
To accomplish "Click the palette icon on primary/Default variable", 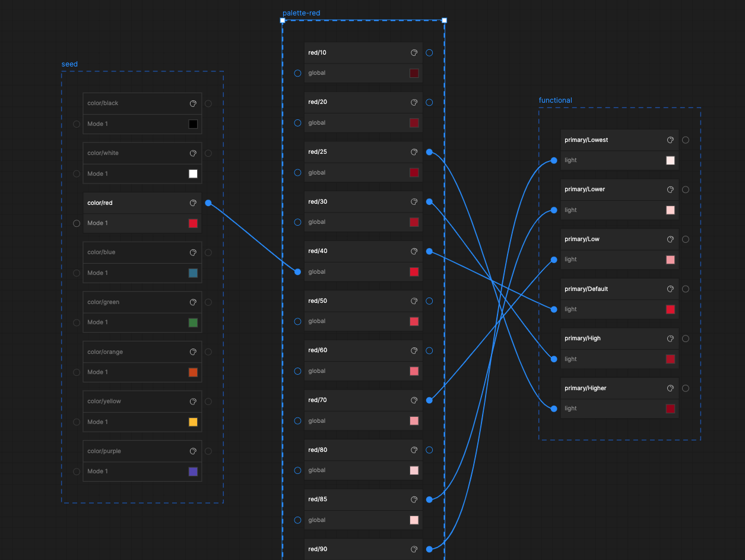I will pyautogui.click(x=670, y=289).
